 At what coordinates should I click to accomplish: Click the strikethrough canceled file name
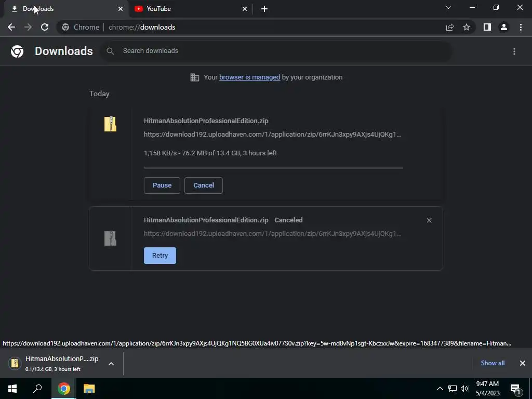(206, 220)
